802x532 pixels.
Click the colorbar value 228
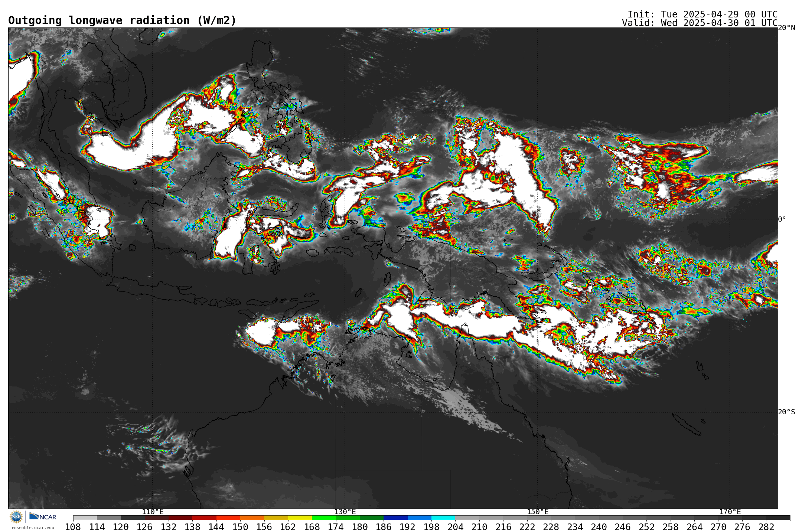point(551,527)
